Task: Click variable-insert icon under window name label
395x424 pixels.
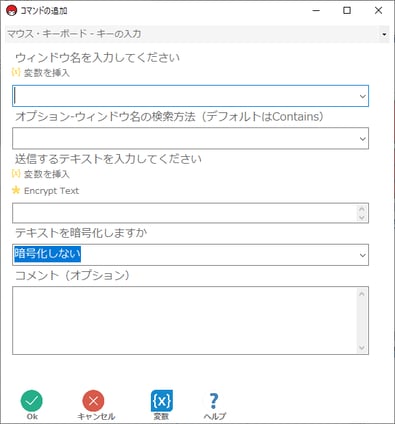Action: click(x=16, y=72)
